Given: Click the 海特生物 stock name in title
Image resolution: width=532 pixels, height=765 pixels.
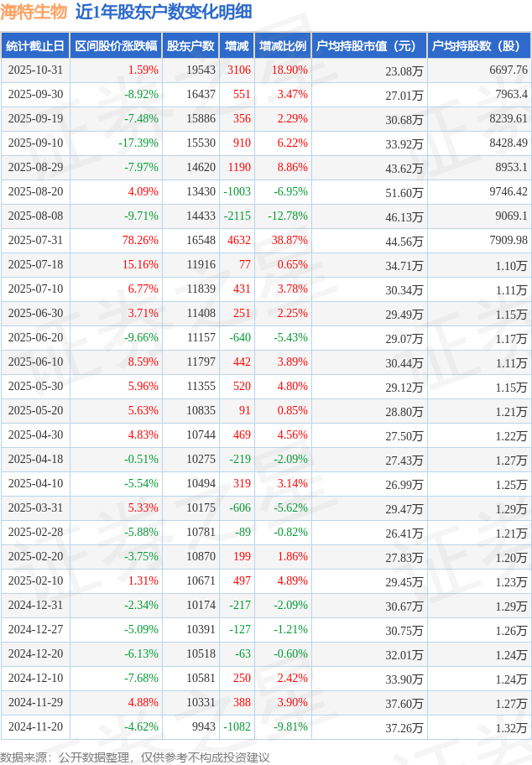Looking at the screenshot, I should 34,12.
